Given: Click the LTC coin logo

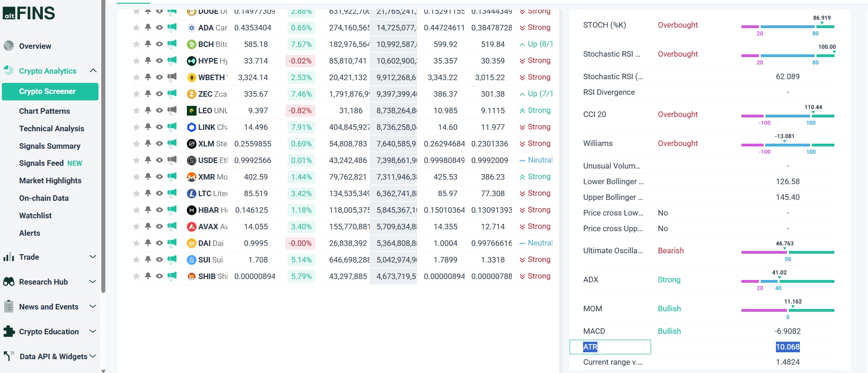Looking at the screenshot, I should (x=191, y=193).
